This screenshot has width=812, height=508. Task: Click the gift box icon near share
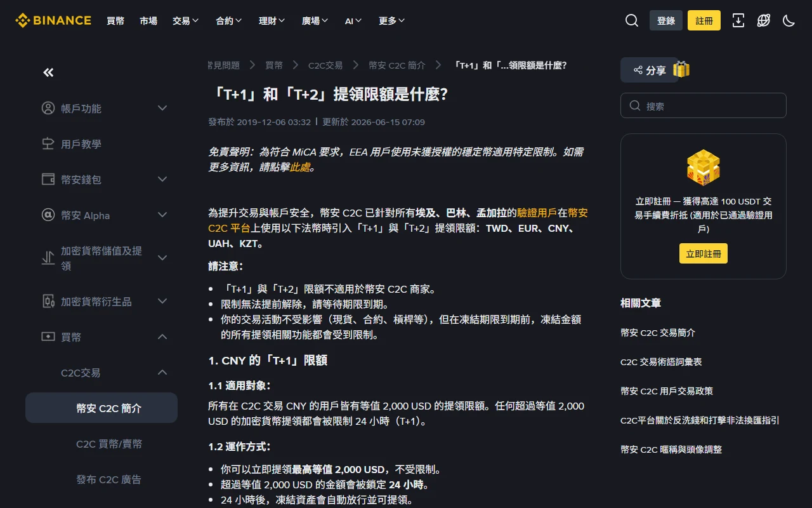tap(681, 69)
